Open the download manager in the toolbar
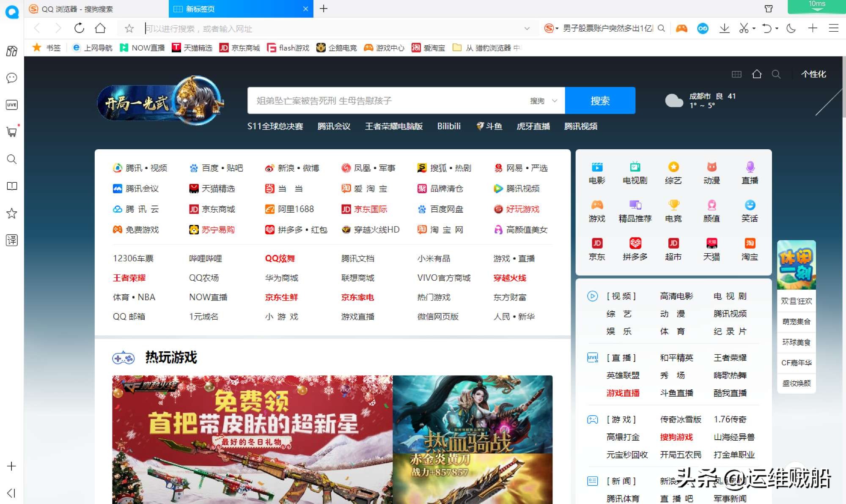The width and height of the screenshot is (846, 504). click(x=725, y=28)
